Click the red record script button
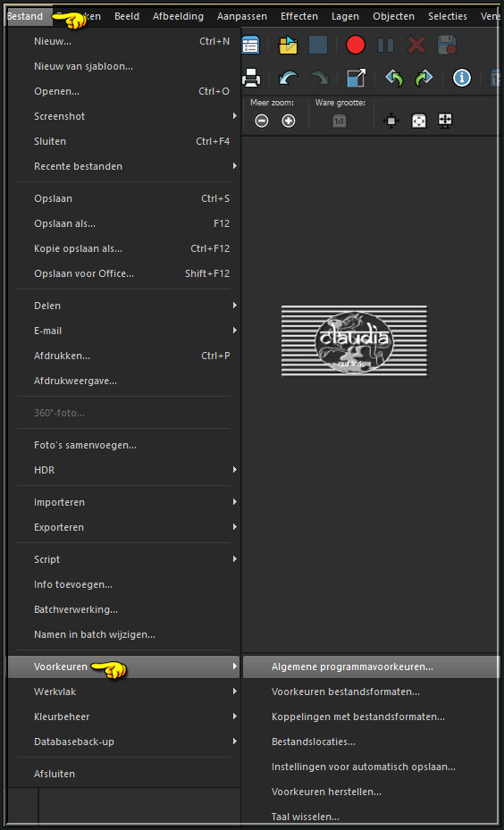 [356, 45]
